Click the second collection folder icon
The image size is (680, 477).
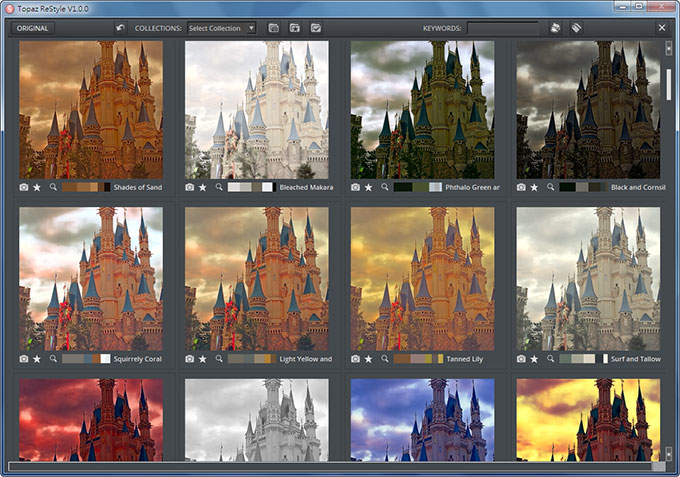(295, 28)
